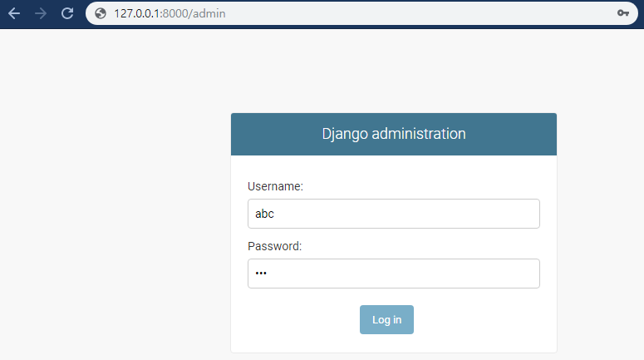
Task: Click the Django administration header text
Action: (x=394, y=134)
